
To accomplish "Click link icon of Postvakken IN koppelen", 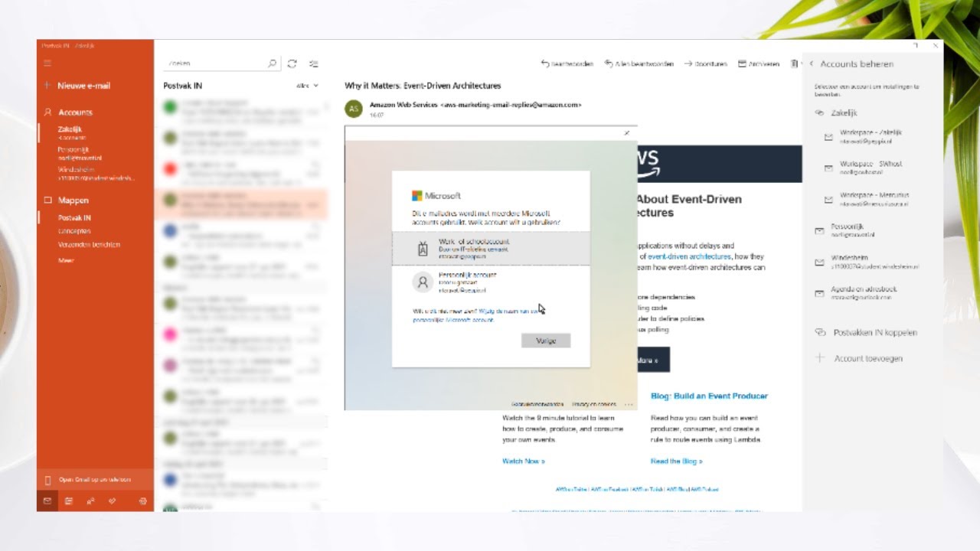I will (x=820, y=332).
